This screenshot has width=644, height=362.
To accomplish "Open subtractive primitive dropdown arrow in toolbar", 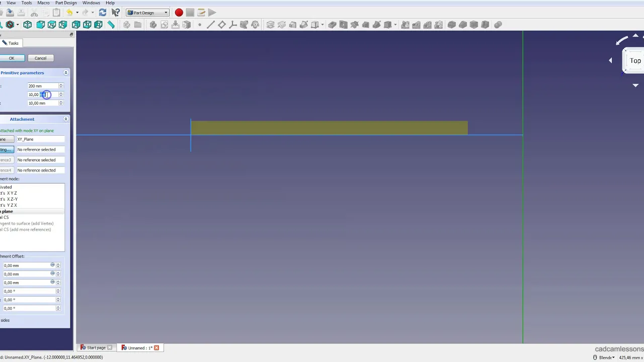I will [395, 25].
